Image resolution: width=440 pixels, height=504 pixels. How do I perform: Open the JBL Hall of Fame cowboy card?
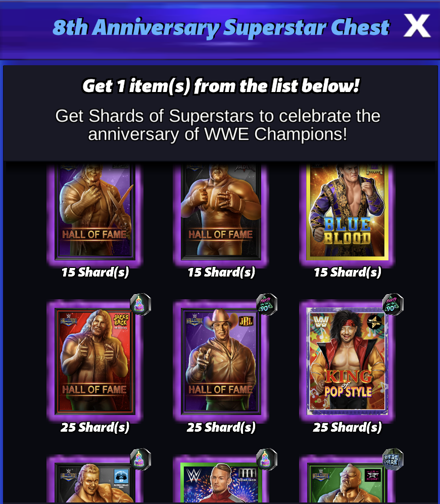pos(221,361)
